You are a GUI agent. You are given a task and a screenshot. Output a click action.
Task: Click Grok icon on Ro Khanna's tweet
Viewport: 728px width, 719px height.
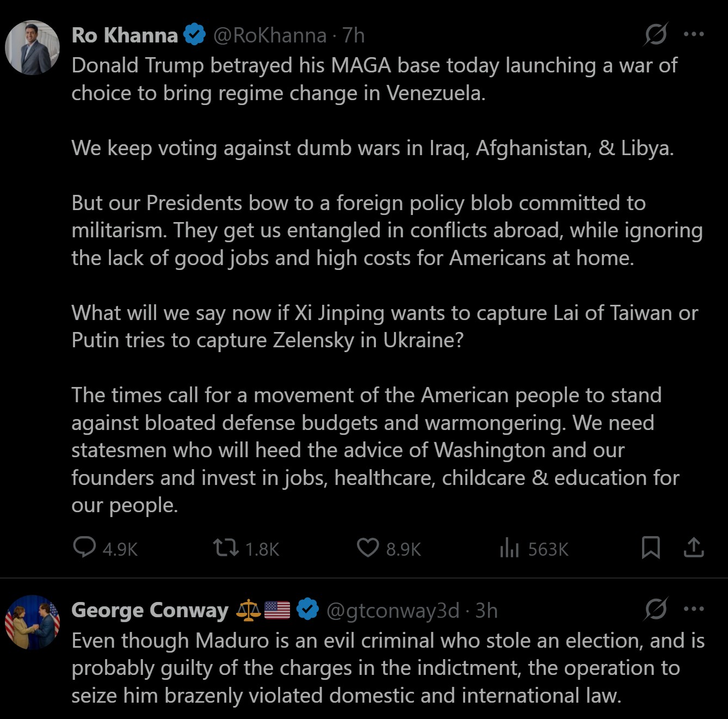point(656,35)
